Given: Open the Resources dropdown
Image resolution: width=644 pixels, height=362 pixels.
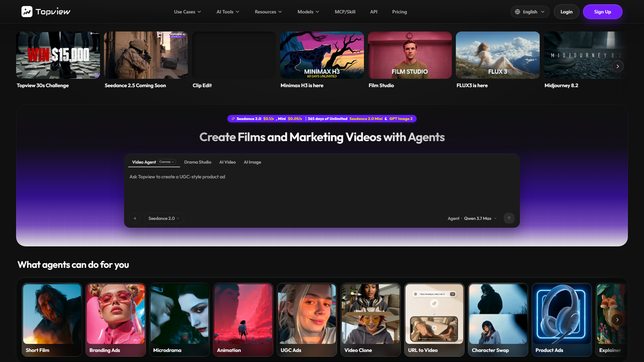Looking at the screenshot, I should tap(268, 12).
